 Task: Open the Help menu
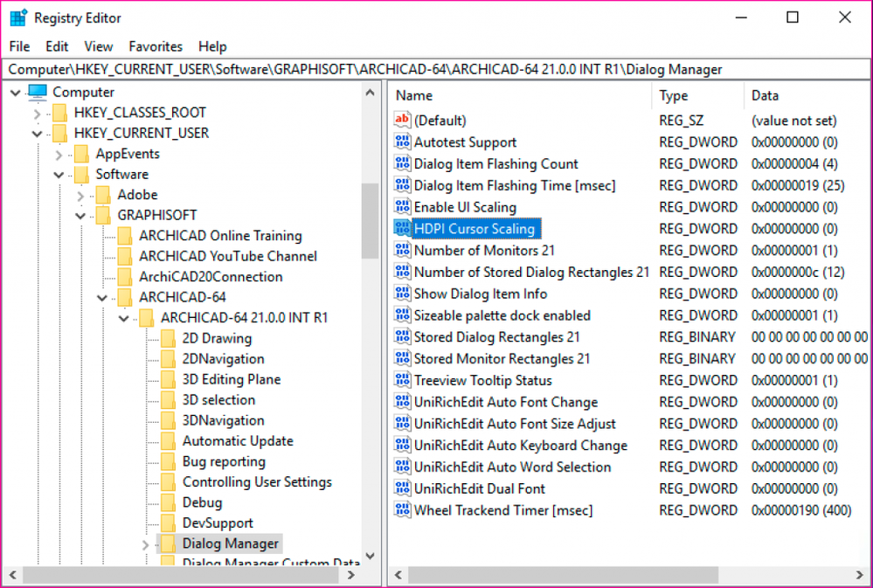pyautogui.click(x=212, y=46)
